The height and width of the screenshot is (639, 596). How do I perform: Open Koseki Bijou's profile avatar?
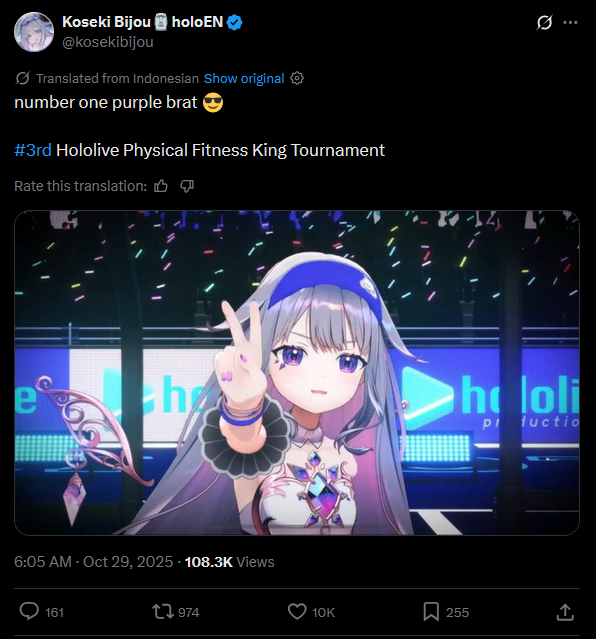[34, 32]
